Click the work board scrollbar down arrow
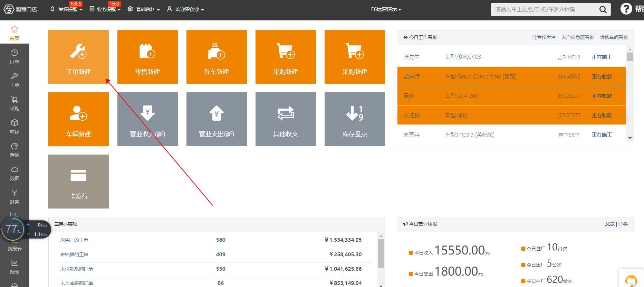 coord(630,138)
